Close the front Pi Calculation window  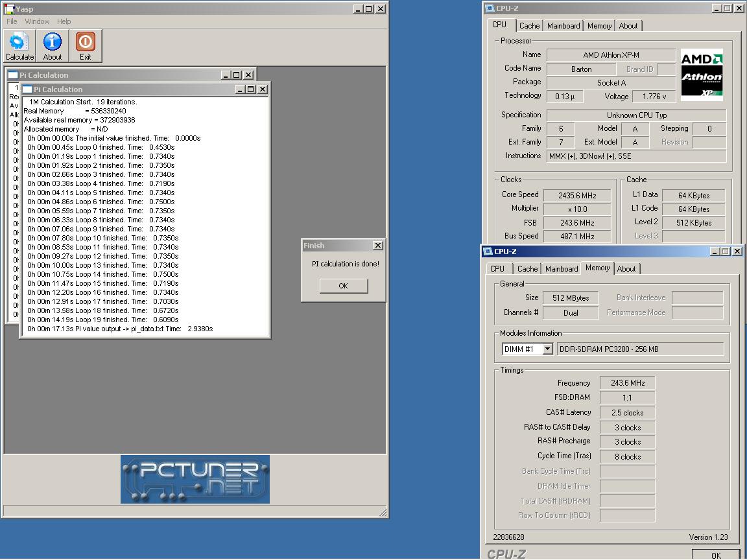click(x=263, y=89)
